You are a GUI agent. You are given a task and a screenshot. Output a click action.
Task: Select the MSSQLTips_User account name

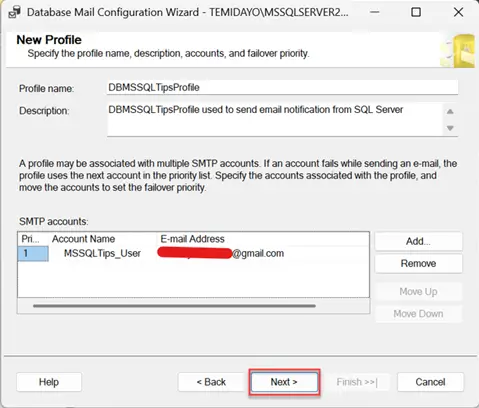point(102,254)
